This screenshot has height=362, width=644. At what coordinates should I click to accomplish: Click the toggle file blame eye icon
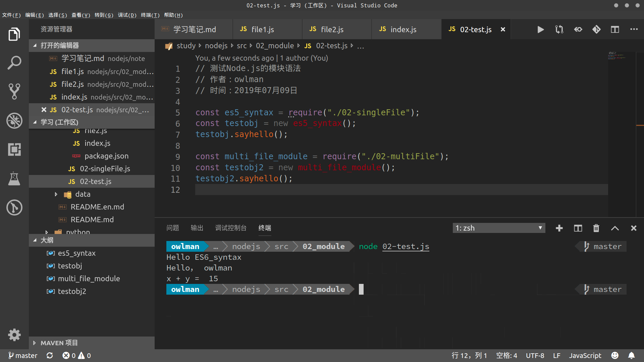tap(578, 29)
